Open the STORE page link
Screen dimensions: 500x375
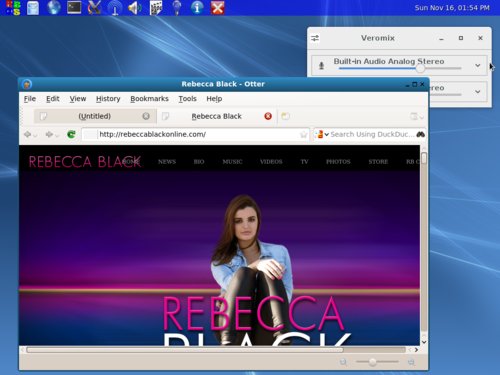(378, 162)
